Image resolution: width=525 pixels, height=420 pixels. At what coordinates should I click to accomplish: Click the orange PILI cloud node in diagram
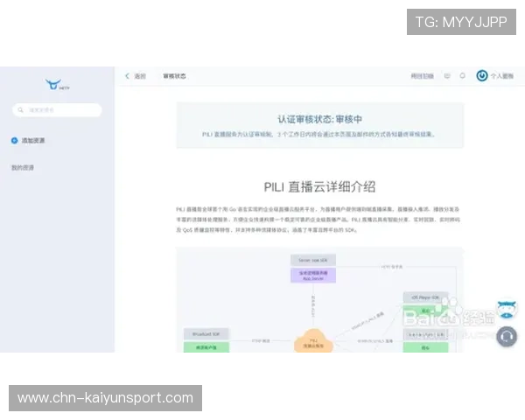[313, 341]
